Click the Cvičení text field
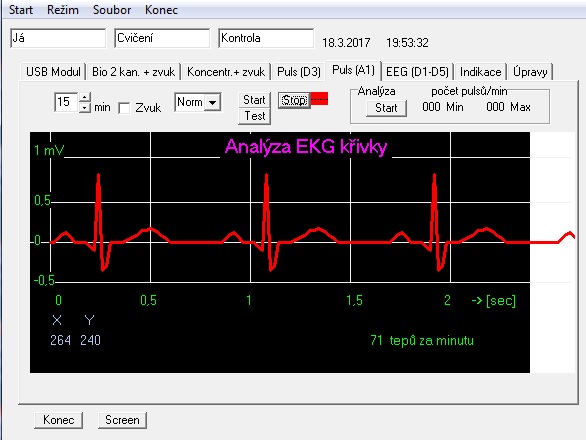The width and height of the screenshot is (586, 440). (162, 38)
